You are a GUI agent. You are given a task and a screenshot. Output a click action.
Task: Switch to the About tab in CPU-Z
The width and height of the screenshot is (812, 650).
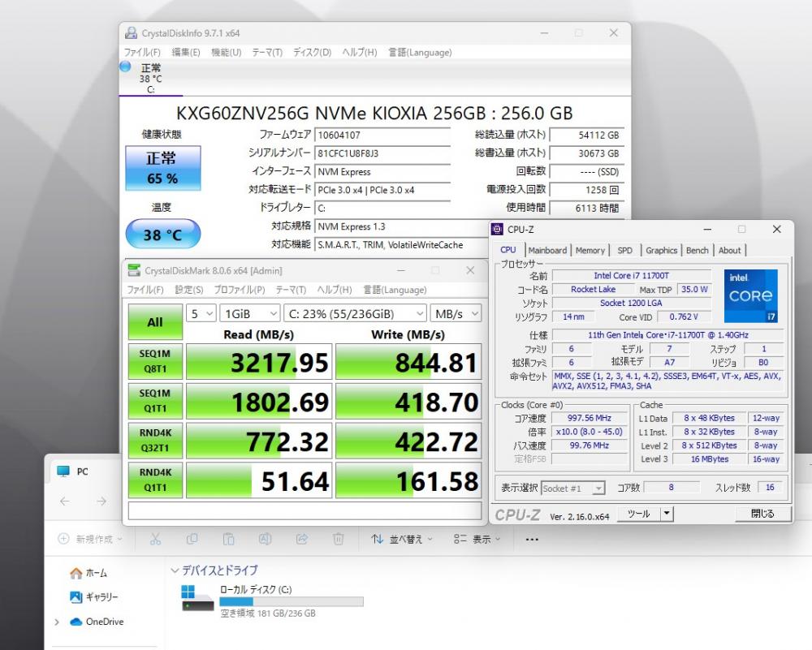(x=729, y=251)
